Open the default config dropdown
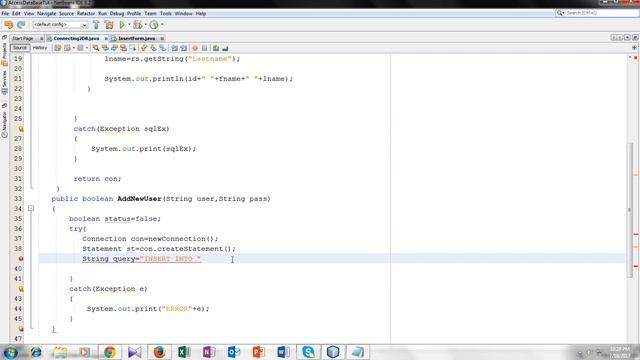Image resolution: width=640 pixels, height=360 pixels. coord(60,25)
